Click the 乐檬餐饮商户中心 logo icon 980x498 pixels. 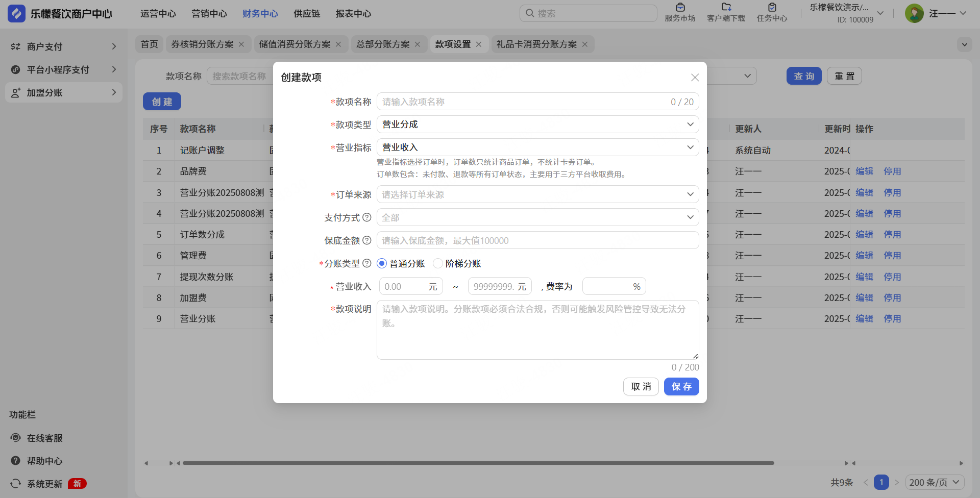click(x=16, y=14)
